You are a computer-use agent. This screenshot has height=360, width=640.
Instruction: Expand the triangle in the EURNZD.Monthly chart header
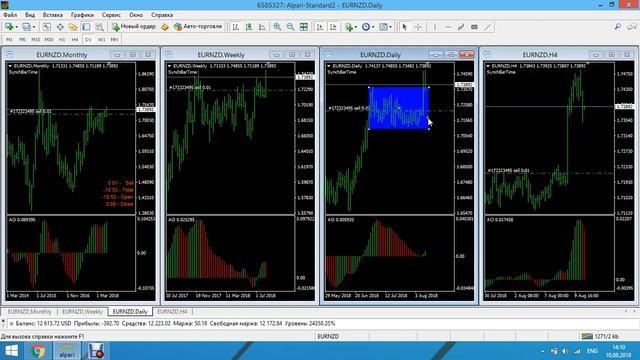click(x=10, y=66)
